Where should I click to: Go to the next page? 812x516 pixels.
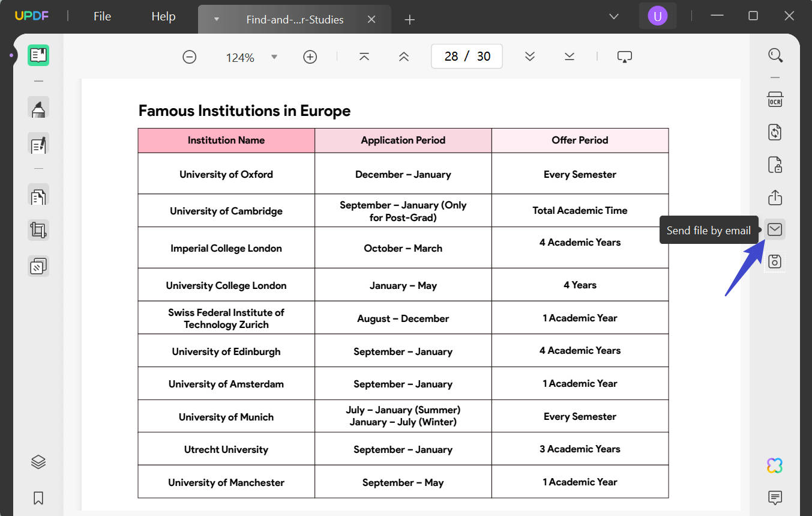529,56
